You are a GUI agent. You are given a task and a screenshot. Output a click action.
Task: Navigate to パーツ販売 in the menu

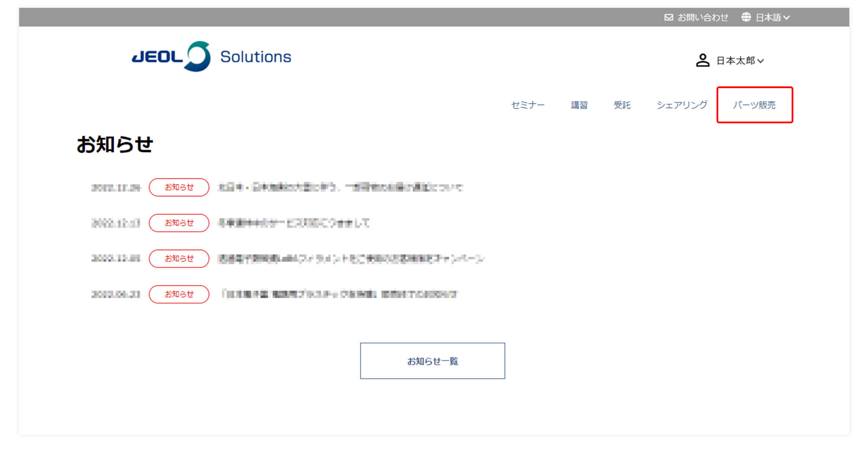754,105
